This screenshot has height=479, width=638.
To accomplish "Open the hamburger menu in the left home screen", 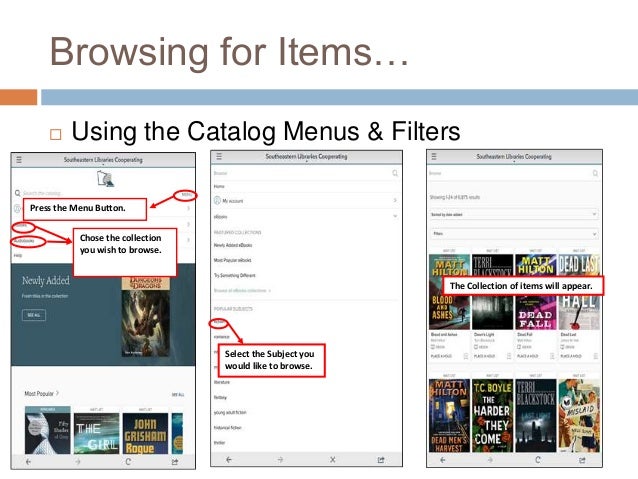I will pos(19,160).
